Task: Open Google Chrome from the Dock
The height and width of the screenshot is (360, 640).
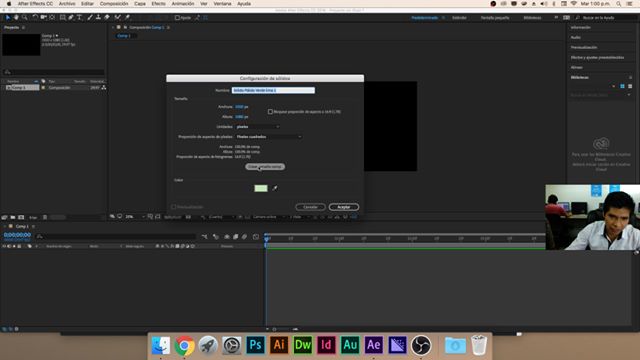Action: click(x=184, y=346)
